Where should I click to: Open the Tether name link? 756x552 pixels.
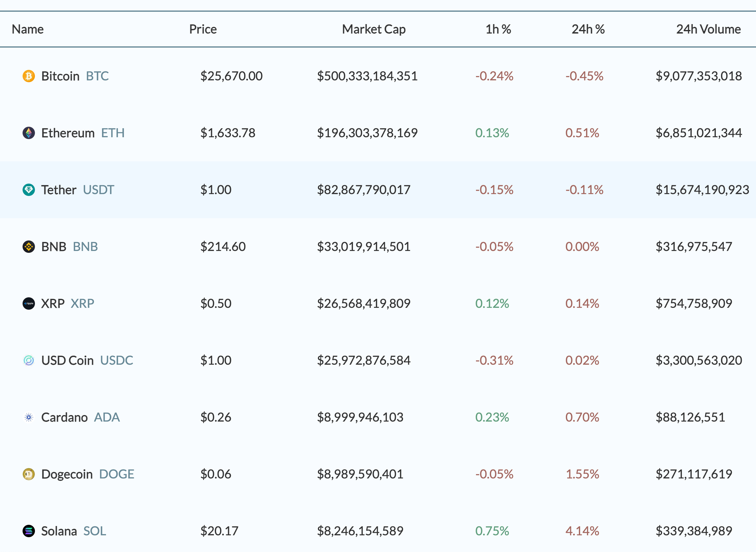pos(59,190)
